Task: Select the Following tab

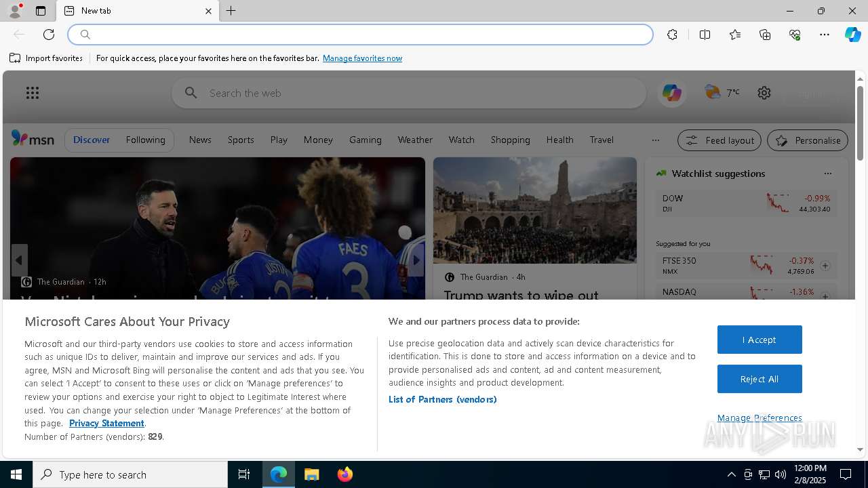Action: coord(146,140)
